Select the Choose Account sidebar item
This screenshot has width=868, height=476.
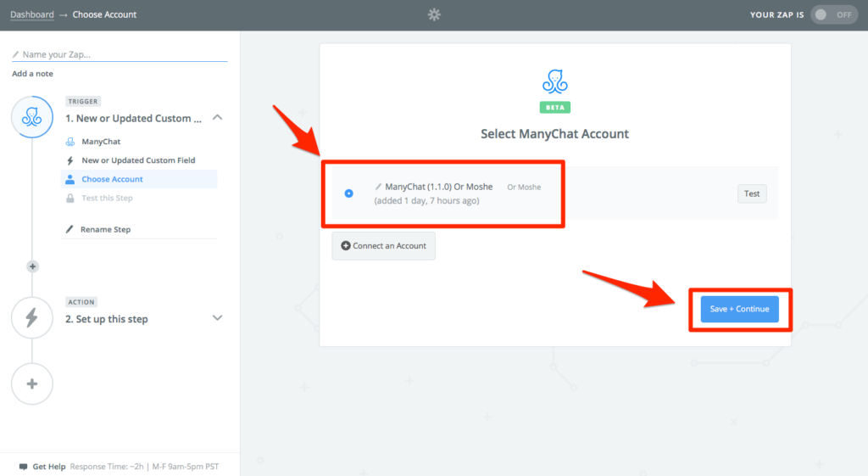(x=139, y=179)
